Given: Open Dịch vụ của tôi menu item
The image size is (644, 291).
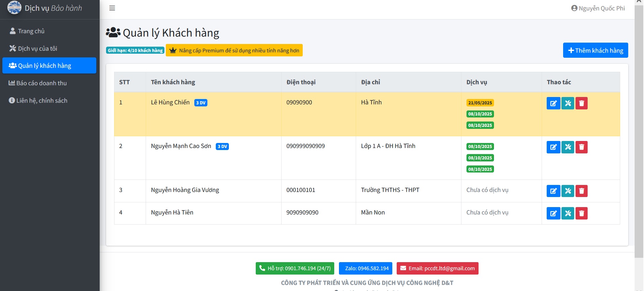Looking at the screenshot, I should pyautogui.click(x=37, y=49).
